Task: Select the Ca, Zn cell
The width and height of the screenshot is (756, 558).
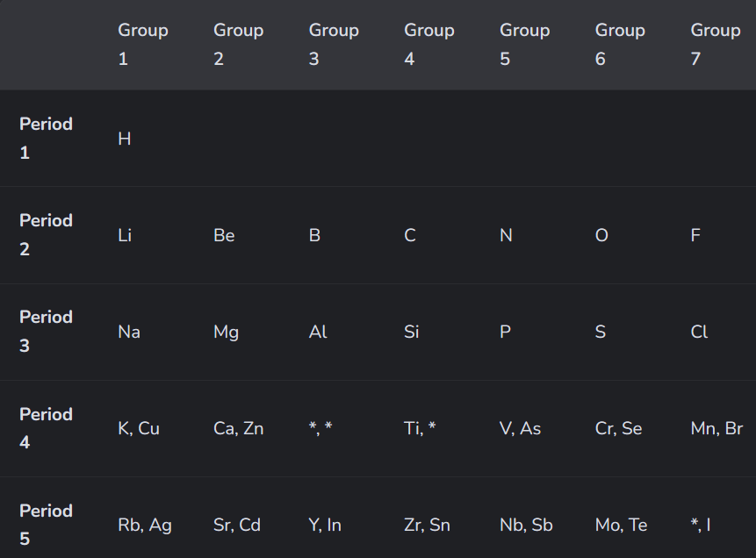Action: (x=238, y=428)
